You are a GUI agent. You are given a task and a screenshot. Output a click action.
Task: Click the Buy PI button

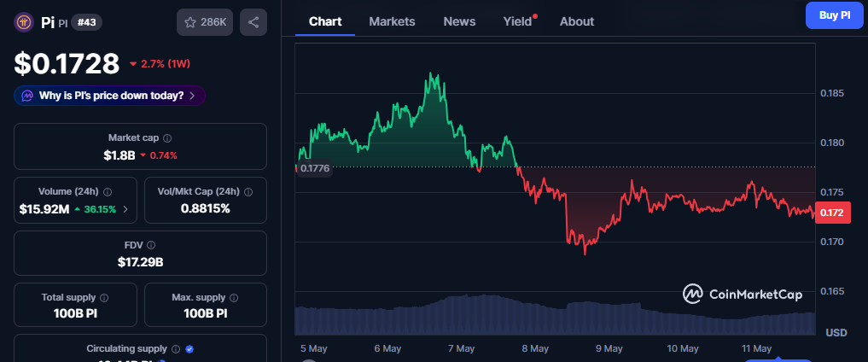point(834,15)
